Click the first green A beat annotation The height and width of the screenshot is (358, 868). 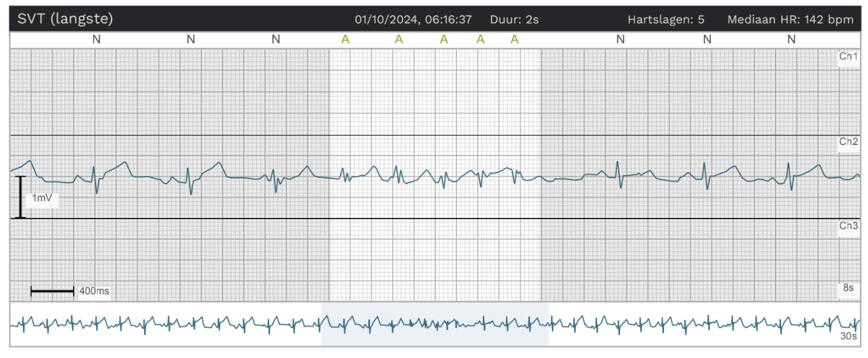point(345,39)
